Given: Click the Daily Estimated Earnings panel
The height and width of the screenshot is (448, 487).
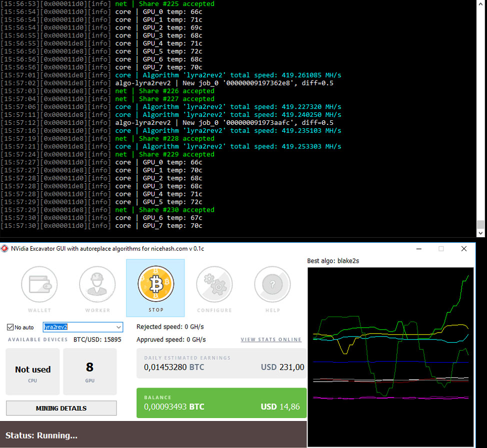Looking at the screenshot, I should point(221,363).
